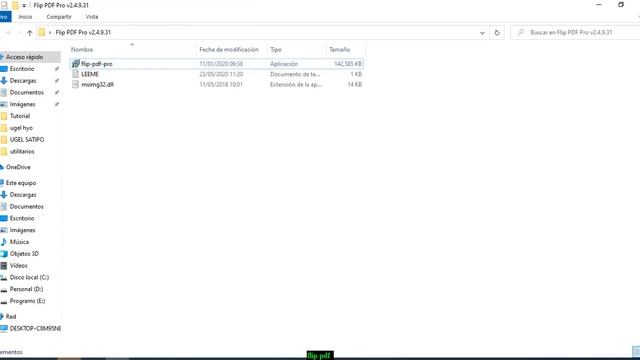Image resolution: width=640 pixels, height=360 pixels.
Task: Search in Flip PDF Pro v2.4.9.31 field
Action: [576, 33]
